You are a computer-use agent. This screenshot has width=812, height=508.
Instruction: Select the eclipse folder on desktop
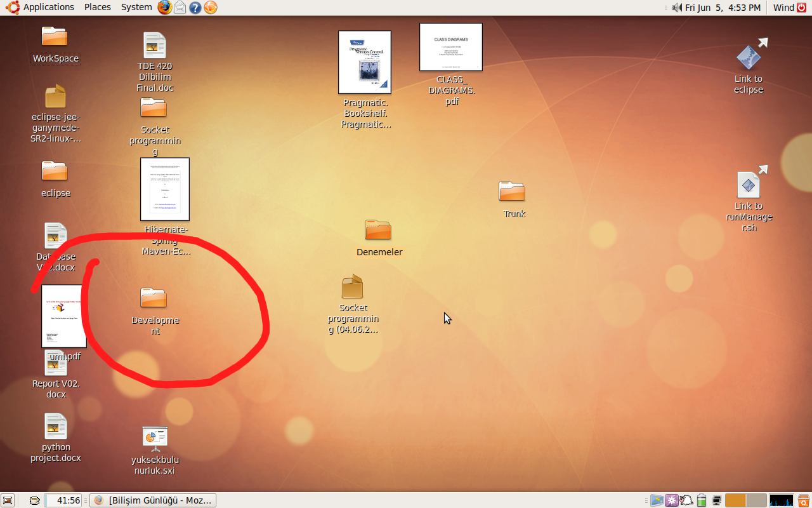(x=55, y=171)
